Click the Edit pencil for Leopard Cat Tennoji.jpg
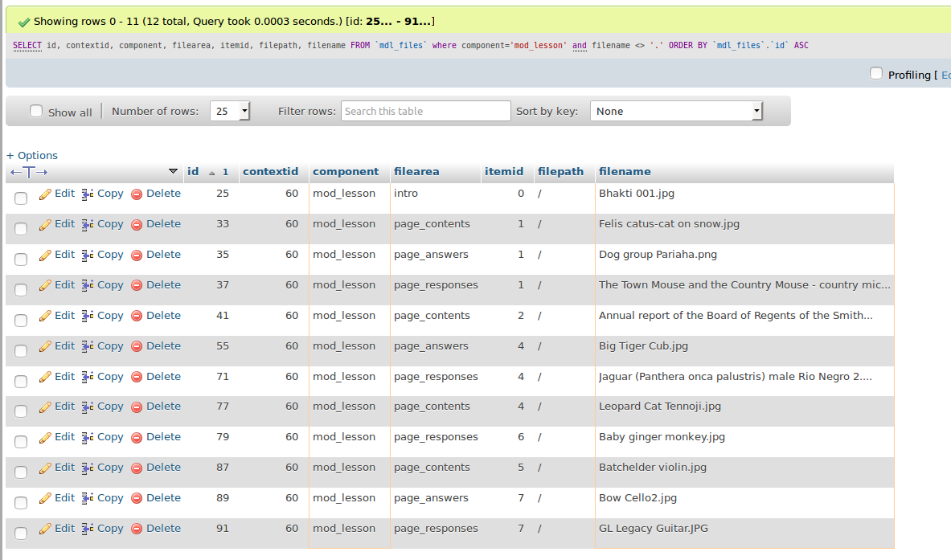The image size is (951, 560). (x=46, y=407)
